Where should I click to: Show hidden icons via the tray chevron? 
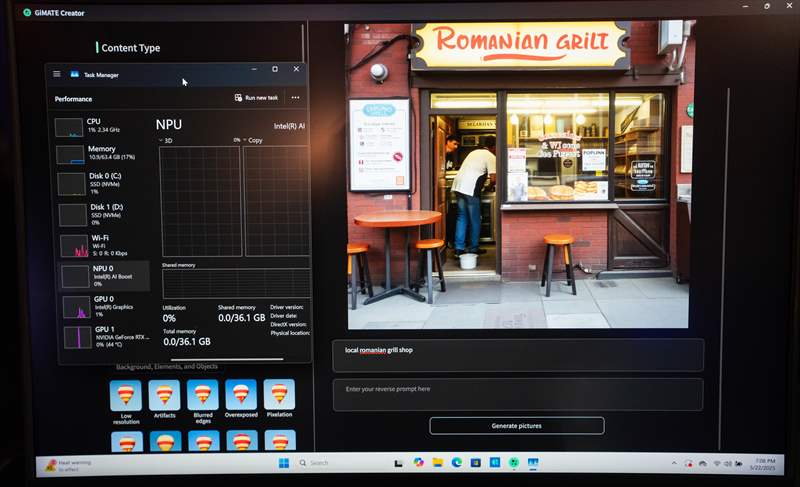[x=674, y=463]
